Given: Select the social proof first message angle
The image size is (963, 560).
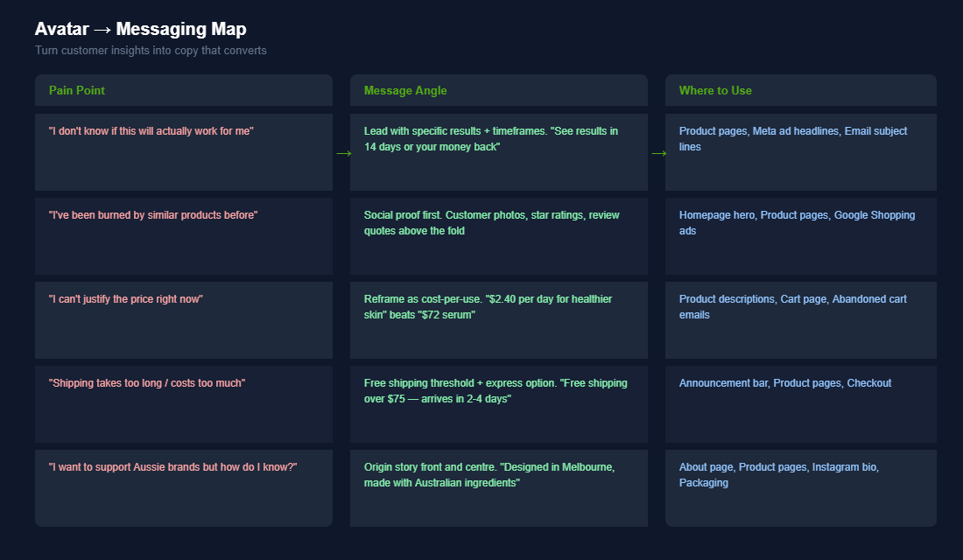Looking at the screenshot, I should pyautogui.click(x=498, y=236).
